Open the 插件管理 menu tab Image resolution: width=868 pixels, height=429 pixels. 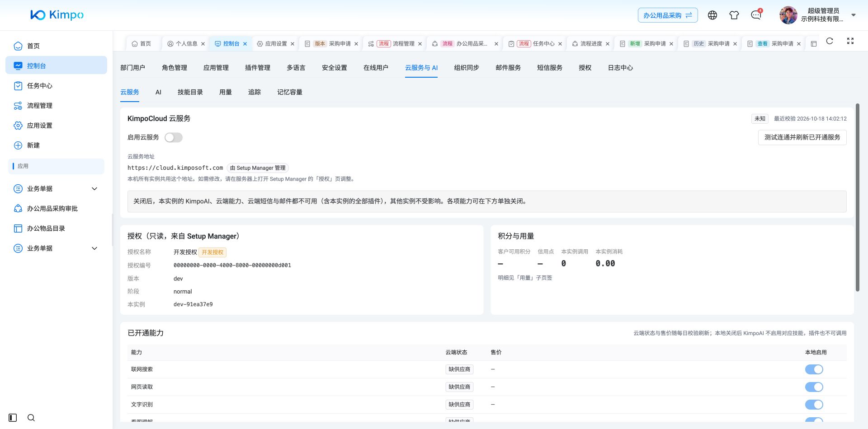(x=258, y=68)
